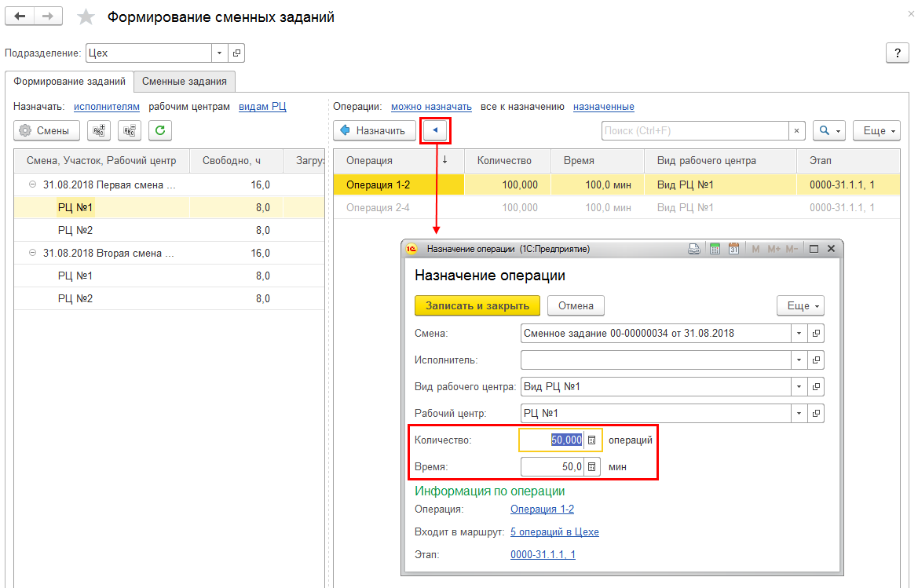
Task: Filter operations by можно назначать link
Action: (x=431, y=107)
